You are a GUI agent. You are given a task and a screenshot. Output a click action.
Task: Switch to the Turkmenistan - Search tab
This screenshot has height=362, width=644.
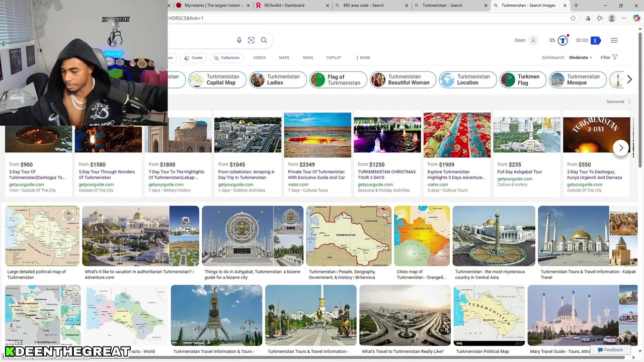click(x=450, y=6)
